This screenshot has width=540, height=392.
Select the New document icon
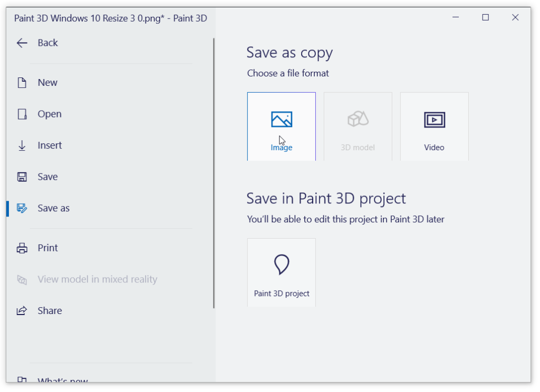pyautogui.click(x=22, y=83)
